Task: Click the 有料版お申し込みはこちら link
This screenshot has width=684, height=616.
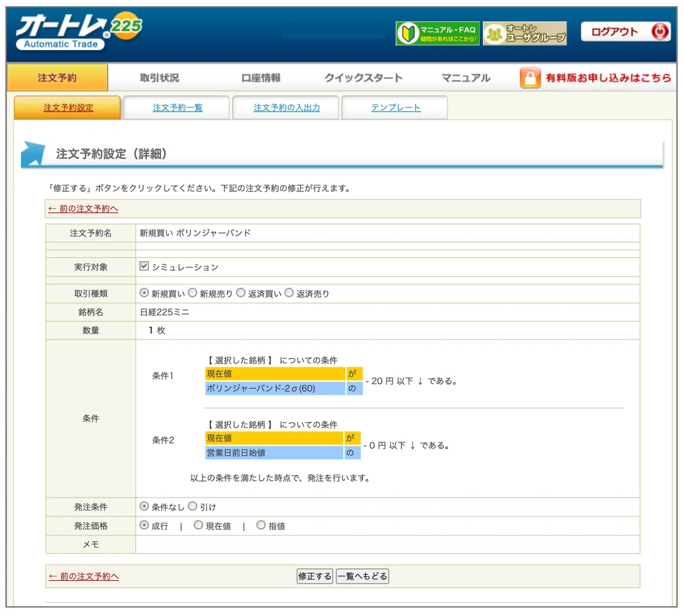Action: pos(608,78)
